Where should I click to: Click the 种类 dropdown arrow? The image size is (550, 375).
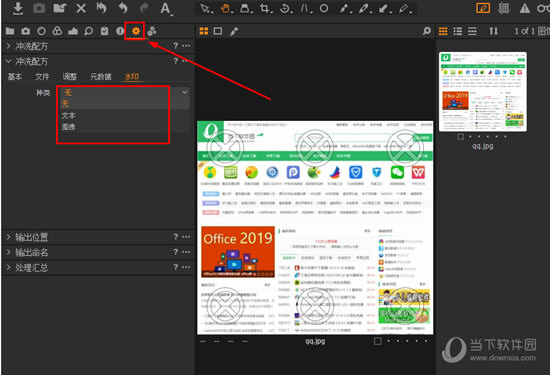pos(185,92)
